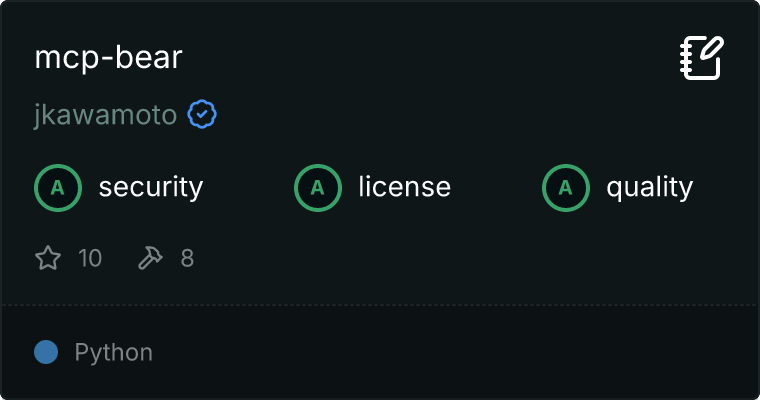Click the quality grade A circle badge
Screen dimensions: 760x400
tap(565, 187)
